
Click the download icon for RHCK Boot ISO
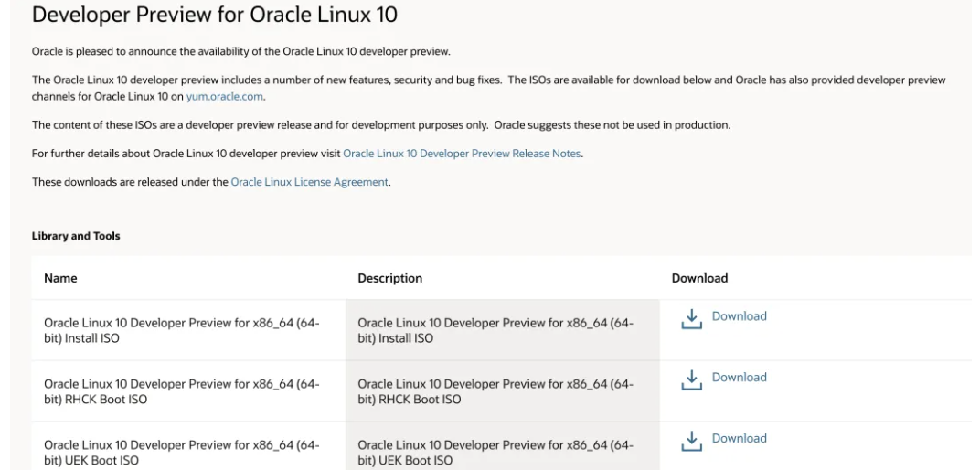[x=692, y=379]
